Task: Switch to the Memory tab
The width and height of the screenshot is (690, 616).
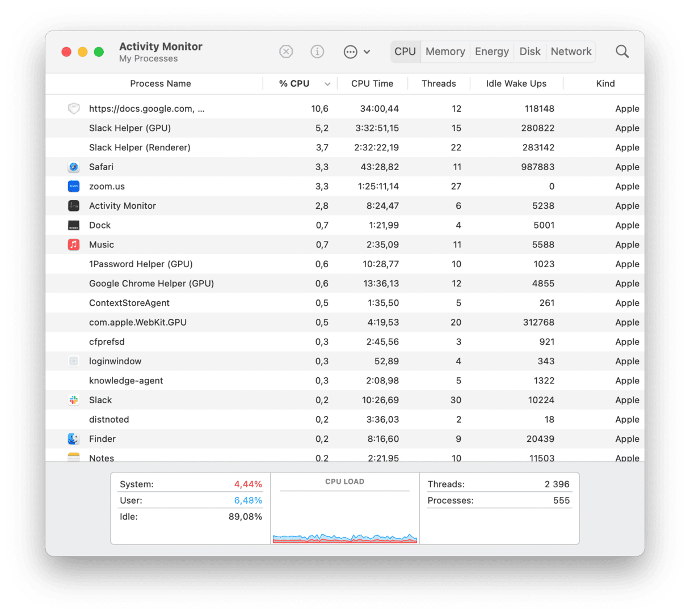Action: (445, 52)
